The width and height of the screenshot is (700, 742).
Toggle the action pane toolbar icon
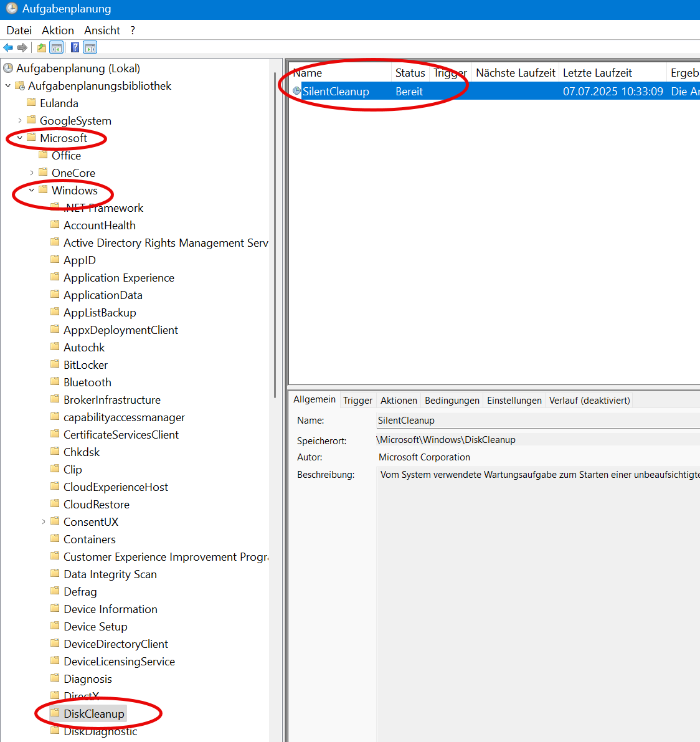tap(90, 47)
